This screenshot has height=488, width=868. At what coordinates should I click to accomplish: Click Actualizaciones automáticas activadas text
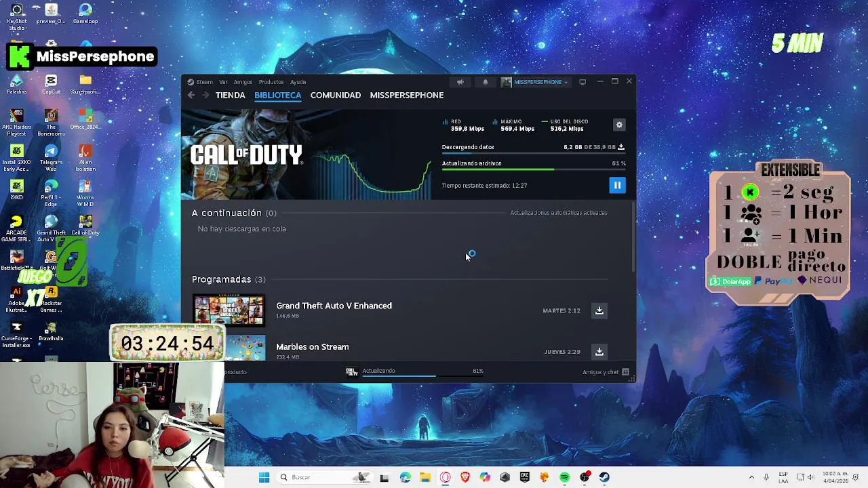559,213
